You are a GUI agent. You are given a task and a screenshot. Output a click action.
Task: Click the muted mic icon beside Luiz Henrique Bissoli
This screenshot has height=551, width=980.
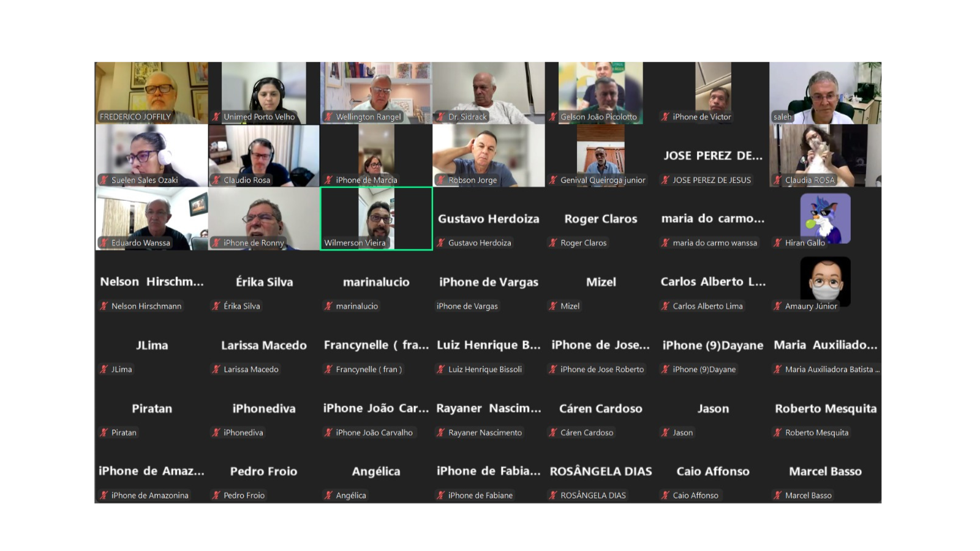point(441,369)
